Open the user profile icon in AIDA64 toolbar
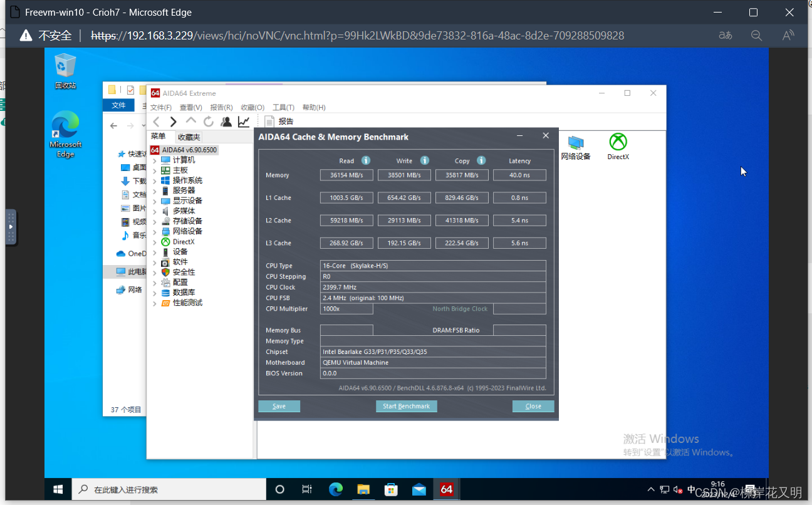This screenshot has height=505, width=812. point(226,122)
